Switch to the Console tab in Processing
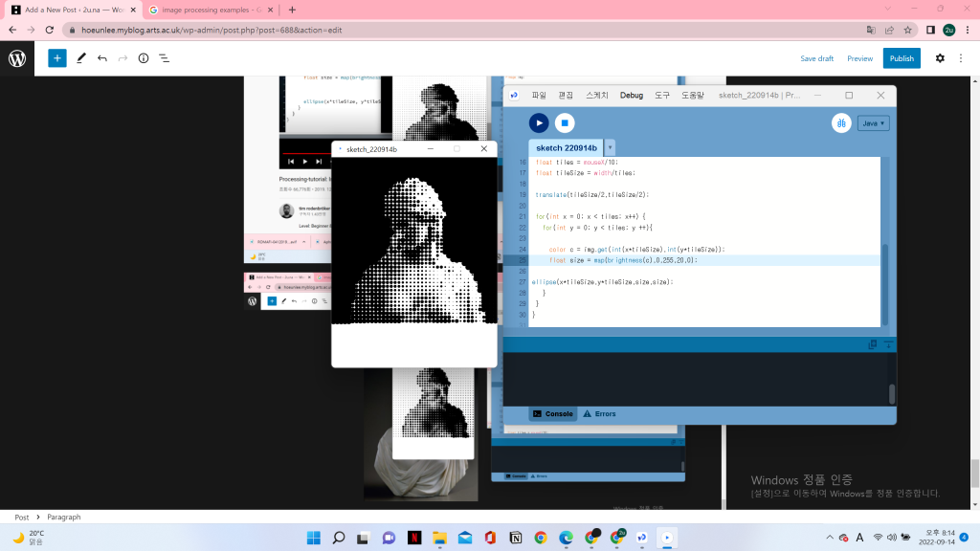 553,413
